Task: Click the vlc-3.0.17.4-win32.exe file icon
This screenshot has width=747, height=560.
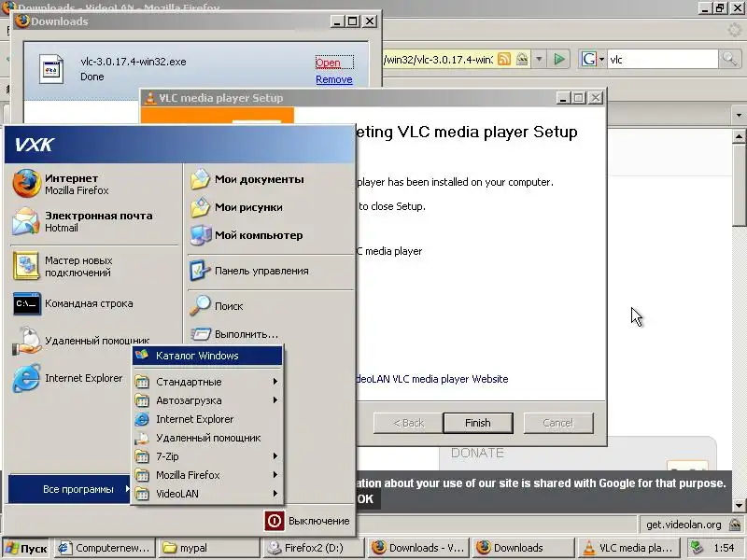Action: 51,69
